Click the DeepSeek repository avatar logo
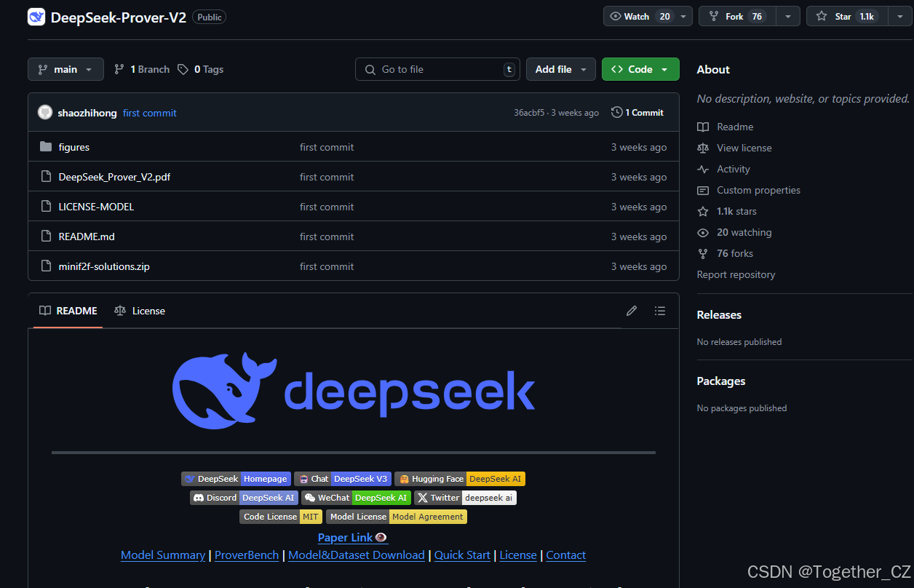Viewport: 914px width, 588px height. pos(36,16)
